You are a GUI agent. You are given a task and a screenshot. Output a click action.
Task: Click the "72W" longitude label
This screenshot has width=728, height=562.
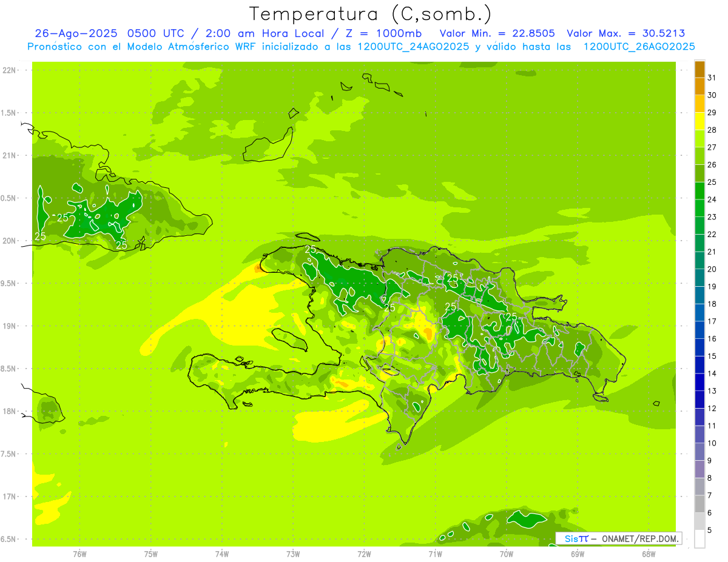click(364, 554)
